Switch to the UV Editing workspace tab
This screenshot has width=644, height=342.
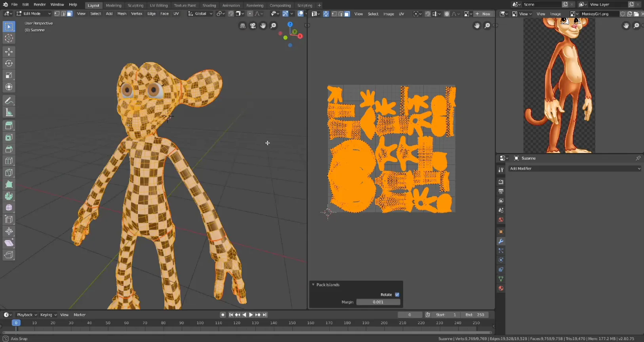[x=158, y=6]
